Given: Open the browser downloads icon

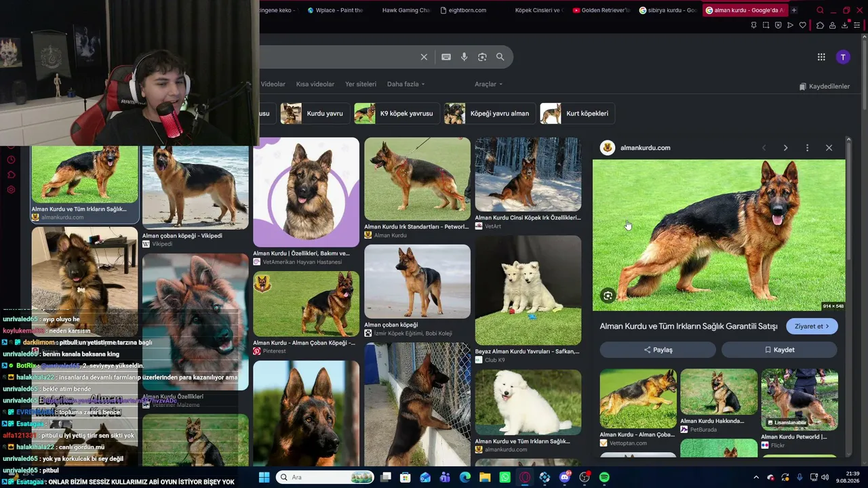Looking at the screenshot, I should 845,25.
